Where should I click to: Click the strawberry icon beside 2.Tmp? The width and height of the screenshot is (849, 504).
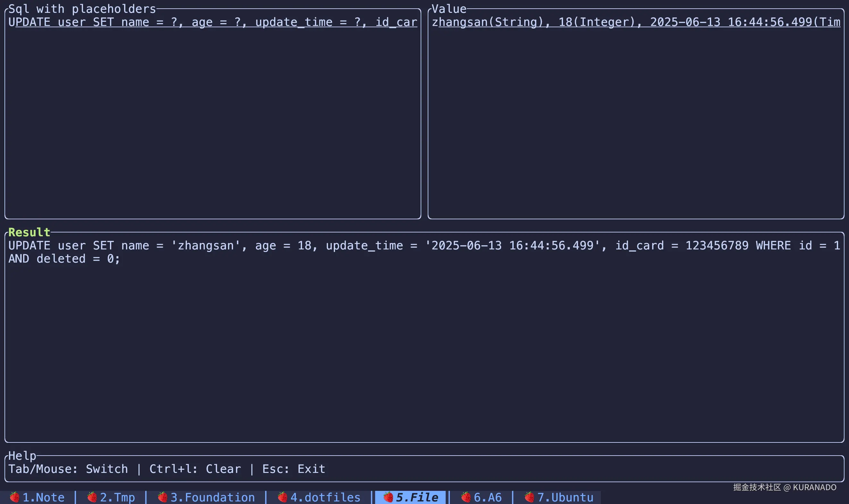click(92, 497)
